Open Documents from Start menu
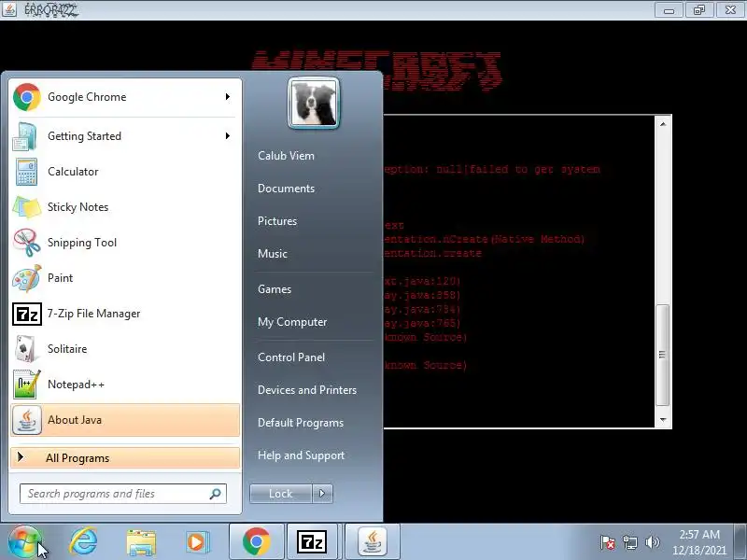747x560 pixels. pyautogui.click(x=286, y=189)
